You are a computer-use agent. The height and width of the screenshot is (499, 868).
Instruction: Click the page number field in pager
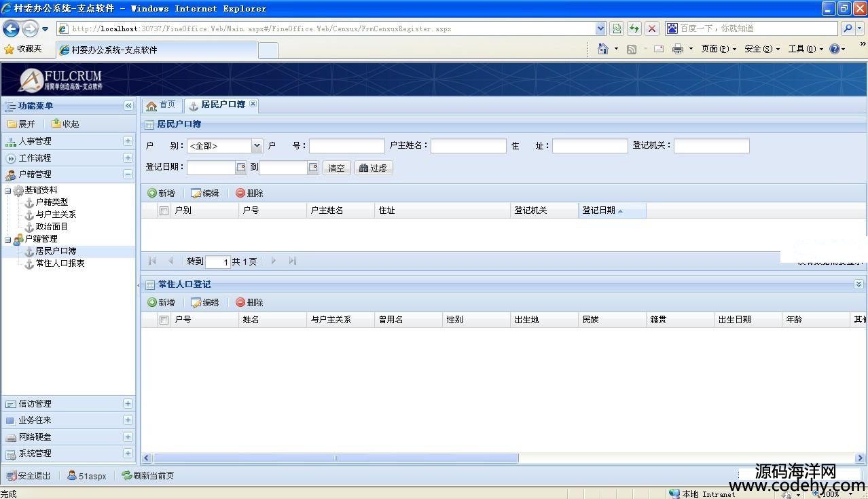(218, 261)
